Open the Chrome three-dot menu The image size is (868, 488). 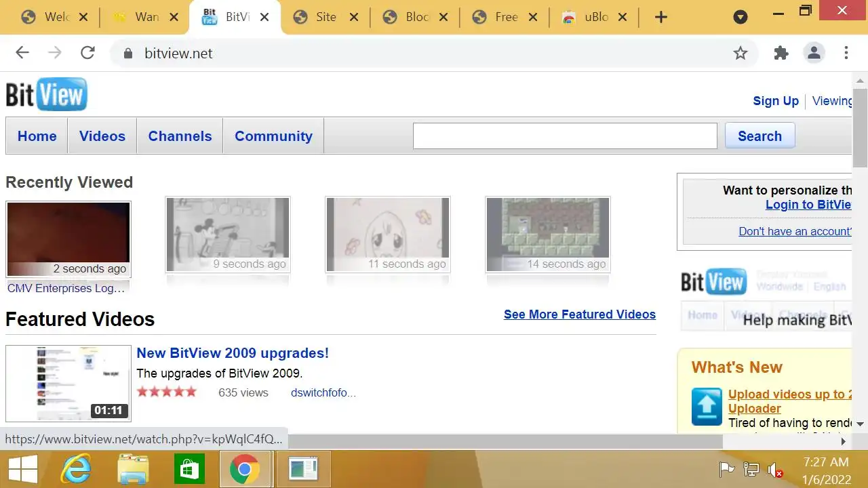pos(846,53)
